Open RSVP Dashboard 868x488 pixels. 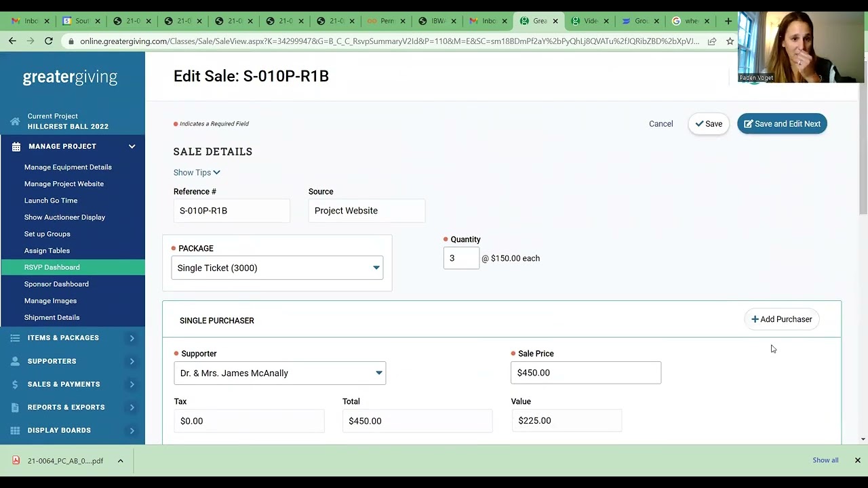click(x=73, y=267)
